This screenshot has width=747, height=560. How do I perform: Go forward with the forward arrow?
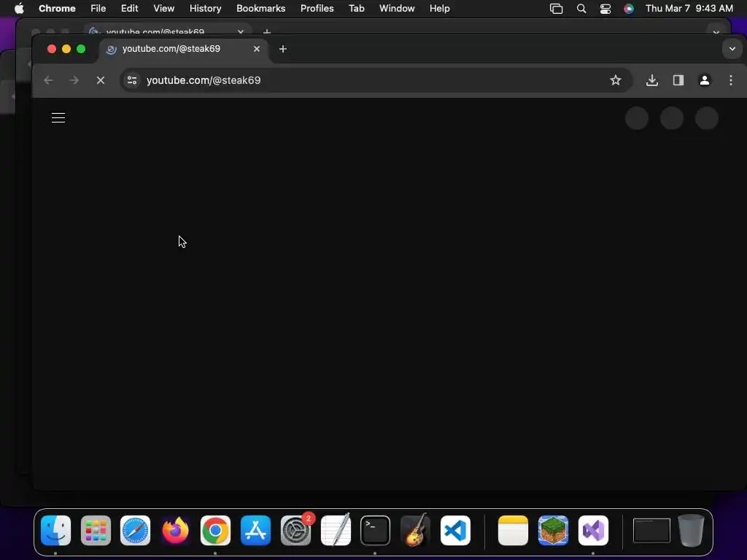click(x=74, y=80)
